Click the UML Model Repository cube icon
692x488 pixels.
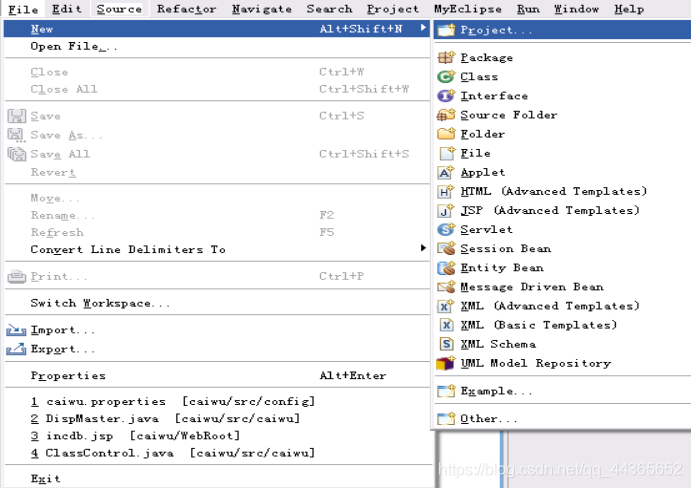click(445, 363)
